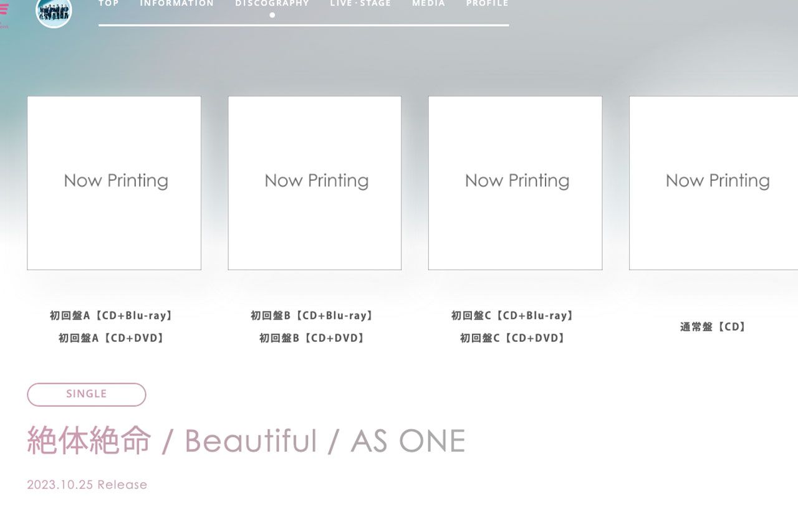This screenshot has height=532, width=798.
Task: Select DISCOGRAPHY in the navigation bar
Action: pyautogui.click(x=272, y=4)
